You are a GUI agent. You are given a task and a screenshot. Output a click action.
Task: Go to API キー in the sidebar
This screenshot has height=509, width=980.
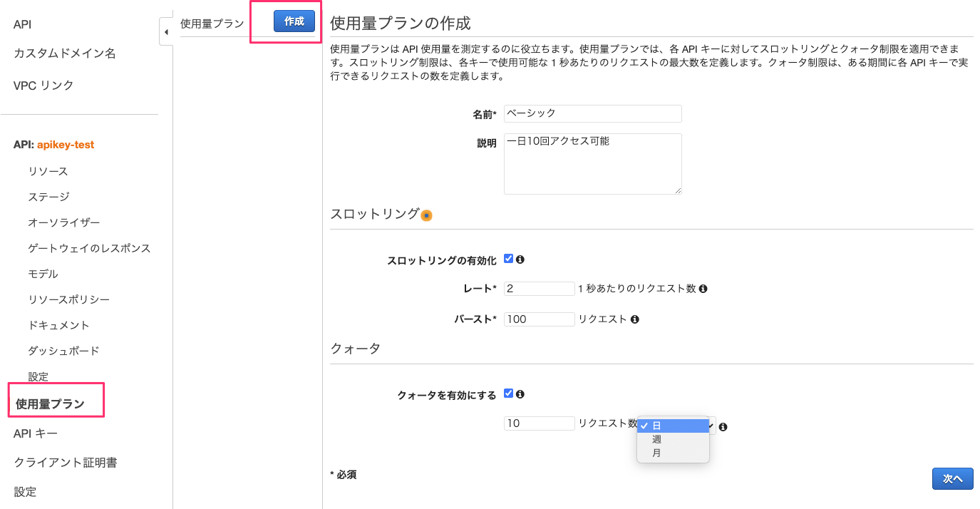[36, 433]
